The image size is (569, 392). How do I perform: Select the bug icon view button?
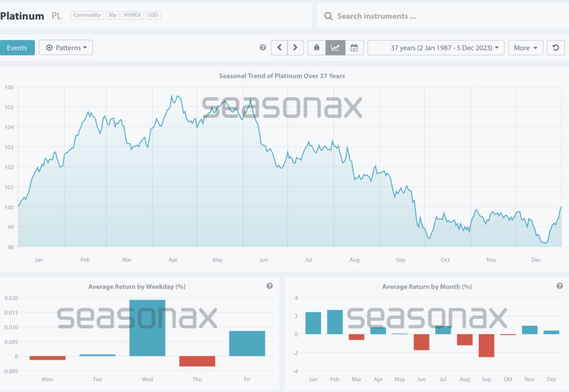[317, 48]
